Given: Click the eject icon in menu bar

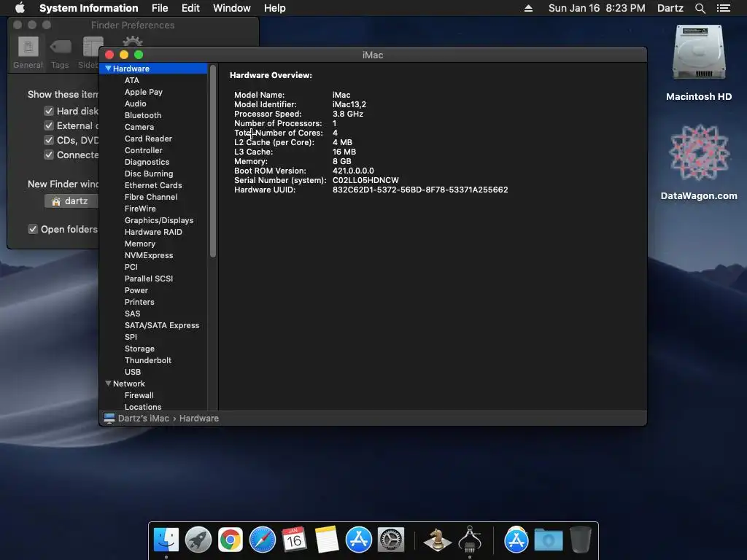Looking at the screenshot, I should pos(528,8).
